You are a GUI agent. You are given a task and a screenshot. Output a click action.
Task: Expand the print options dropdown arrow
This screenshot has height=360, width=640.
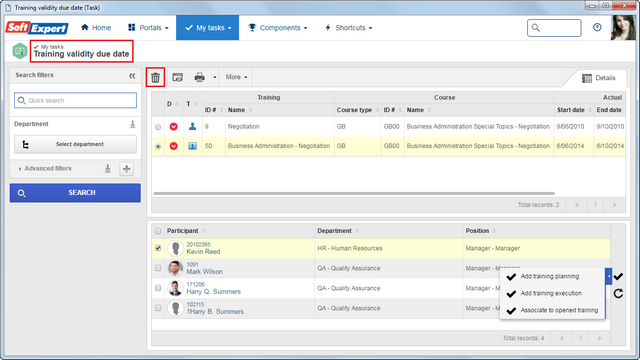(215, 77)
